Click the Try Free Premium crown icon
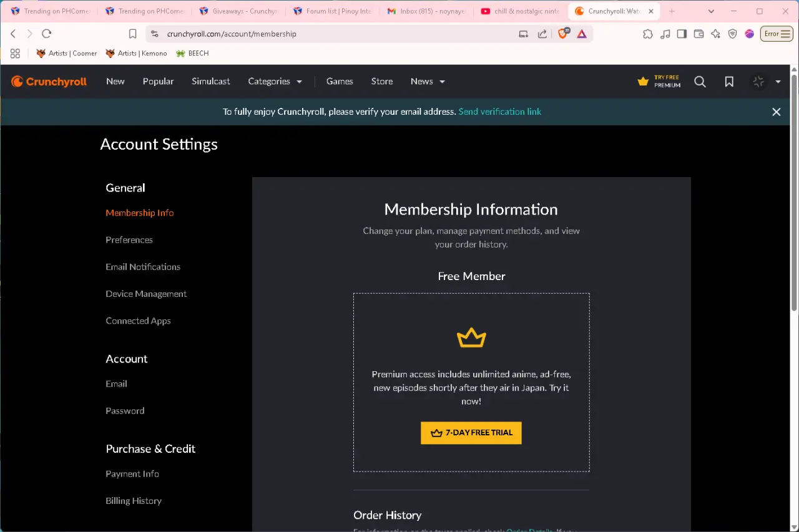Screen dimensions: 799x532 click(x=643, y=82)
